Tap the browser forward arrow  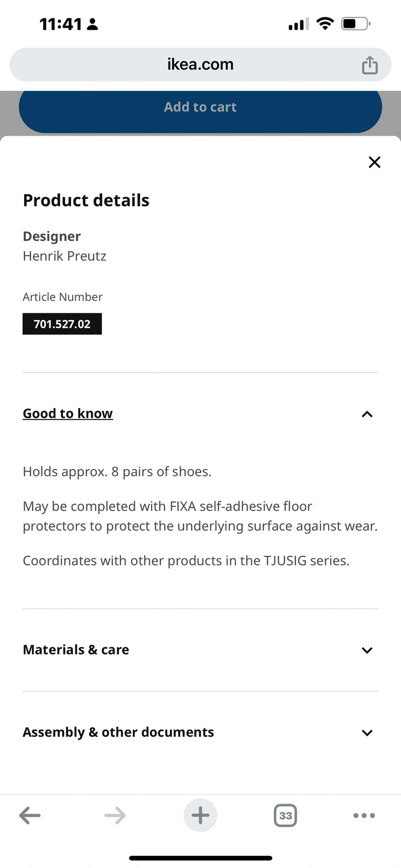[x=114, y=816]
